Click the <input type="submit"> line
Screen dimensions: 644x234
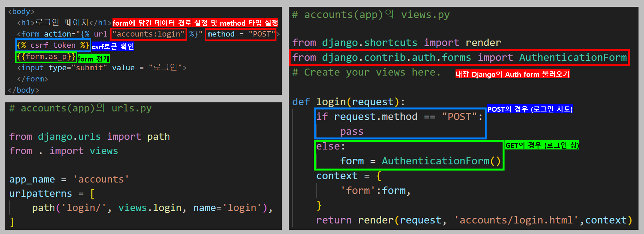(x=102, y=67)
